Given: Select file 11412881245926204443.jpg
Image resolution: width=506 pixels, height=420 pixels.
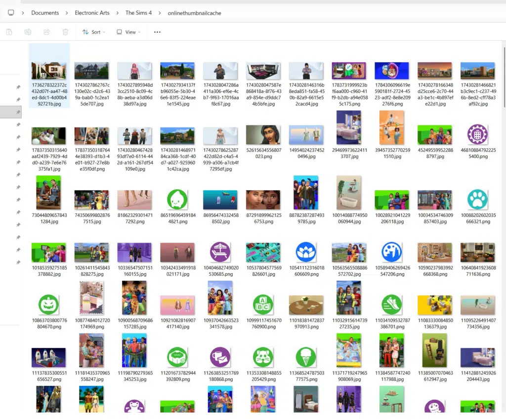Looking at the screenshot, I should click(x=478, y=364).
